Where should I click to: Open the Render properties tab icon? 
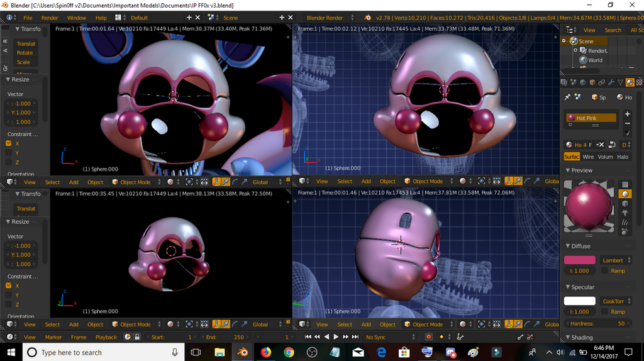pyautogui.click(x=564, y=82)
